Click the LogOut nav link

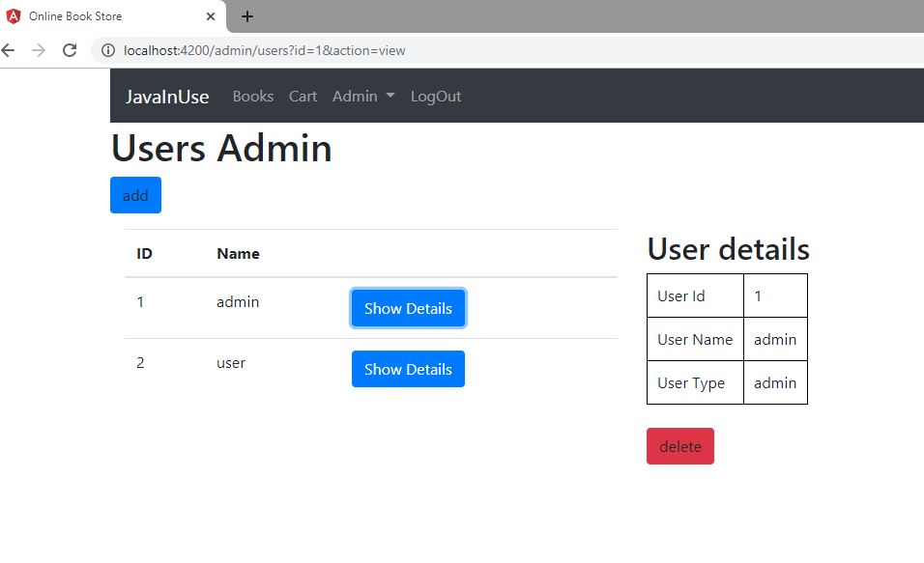(x=436, y=96)
